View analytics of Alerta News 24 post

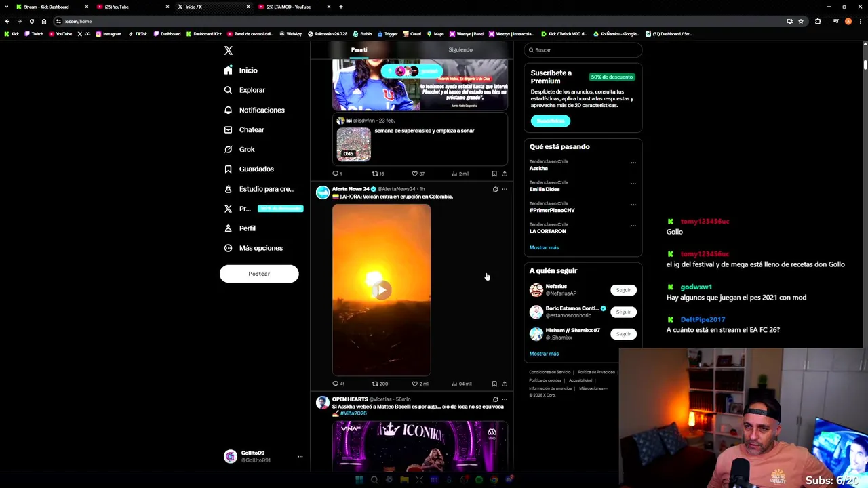coord(460,384)
